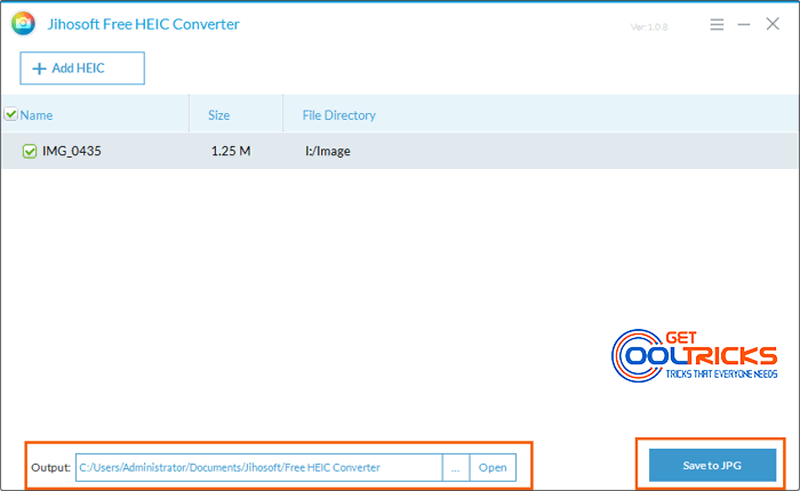This screenshot has height=491, width=800.
Task: Click the Jihosoft Free HEIC Converter title
Action: [x=143, y=24]
